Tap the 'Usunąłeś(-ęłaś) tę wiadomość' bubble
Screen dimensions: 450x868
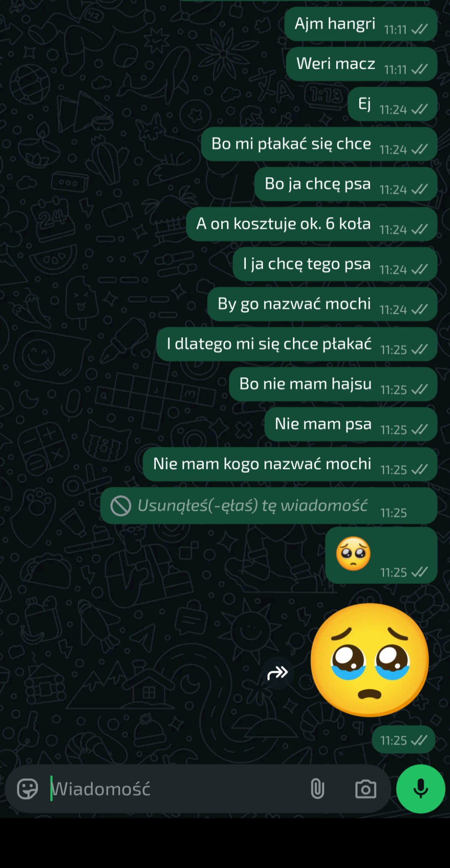click(269, 506)
